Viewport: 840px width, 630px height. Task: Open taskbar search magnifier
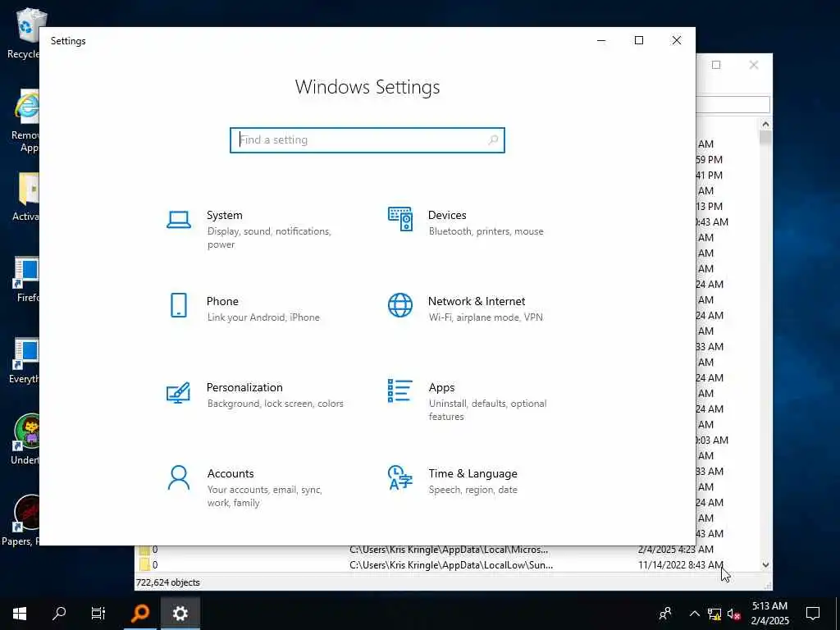coord(59,614)
